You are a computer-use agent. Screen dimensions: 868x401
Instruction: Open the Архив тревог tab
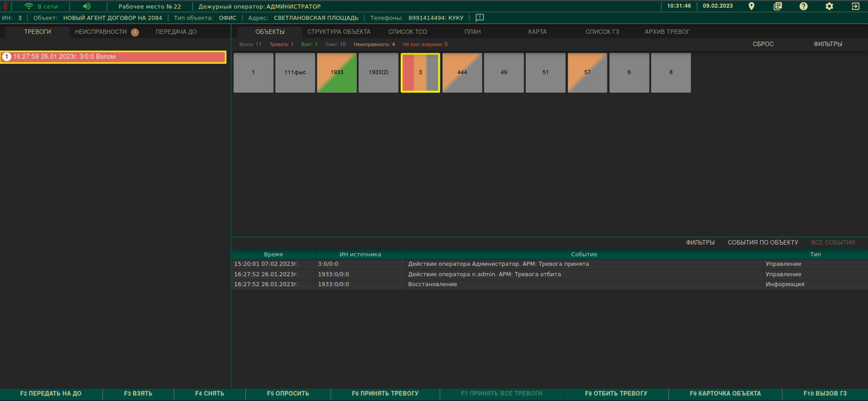point(667,32)
